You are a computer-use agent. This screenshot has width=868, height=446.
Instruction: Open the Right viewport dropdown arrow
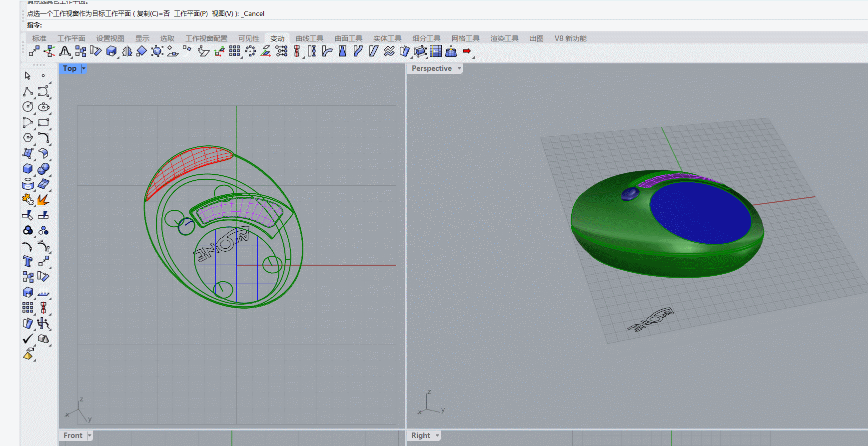(x=437, y=436)
